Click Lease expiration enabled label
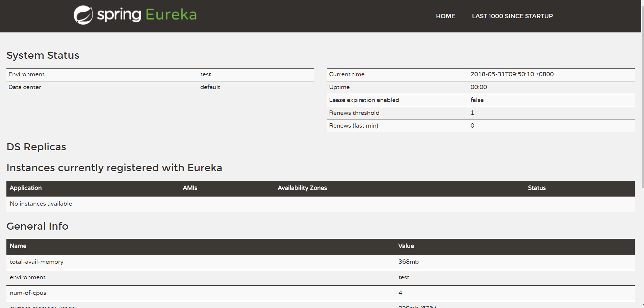644x308 pixels. [x=364, y=100]
